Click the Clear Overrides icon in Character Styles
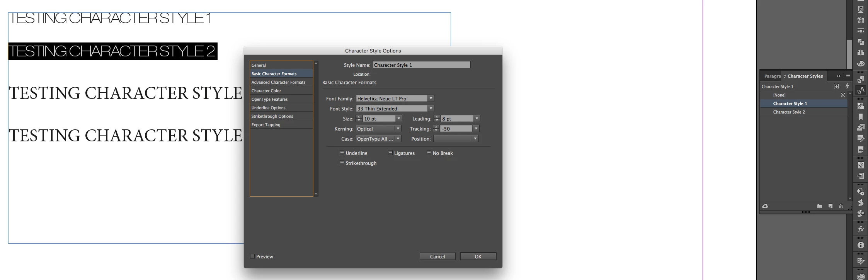 [x=836, y=86]
